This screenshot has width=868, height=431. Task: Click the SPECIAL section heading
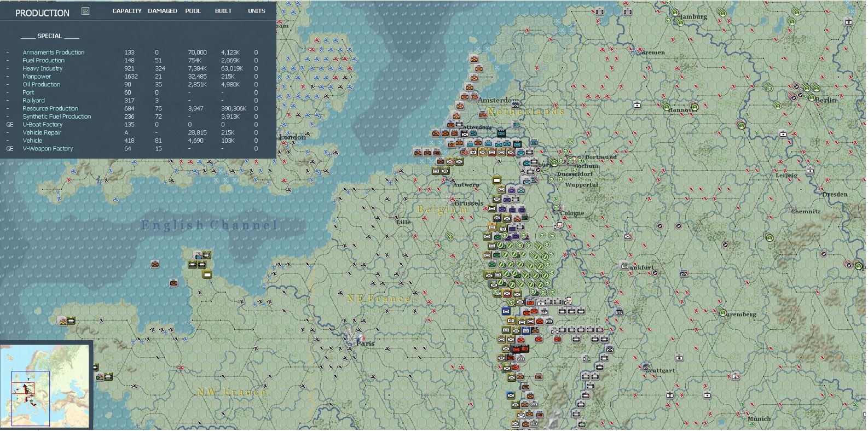(50, 36)
